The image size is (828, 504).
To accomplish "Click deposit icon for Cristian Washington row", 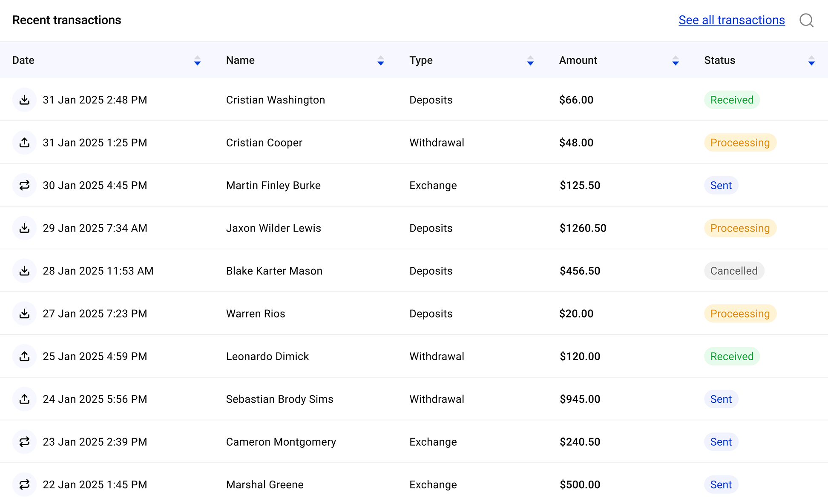I will click(25, 100).
